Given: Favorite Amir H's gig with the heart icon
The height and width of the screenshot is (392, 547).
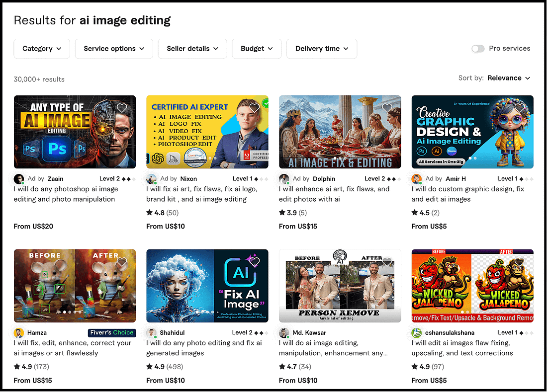Looking at the screenshot, I should coord(520,108).
